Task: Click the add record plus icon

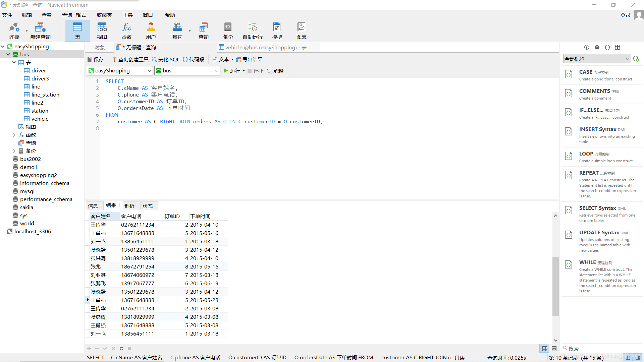Action: point(89,349)
